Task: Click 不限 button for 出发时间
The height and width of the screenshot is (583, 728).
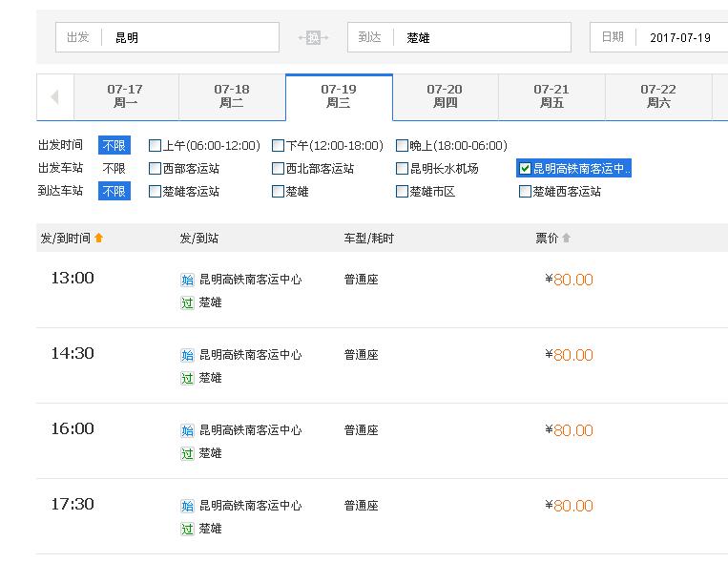Action: tap(114, 145)
